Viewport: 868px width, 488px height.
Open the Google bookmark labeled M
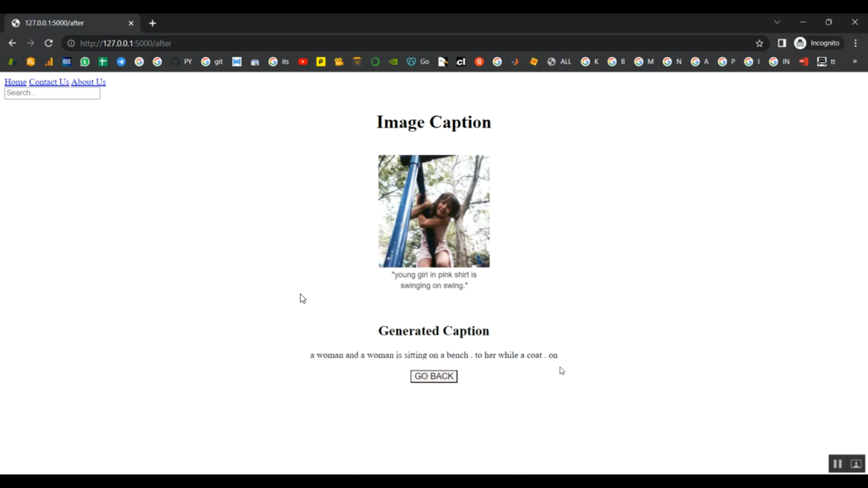pyautogui.click(x=643, y=62)
